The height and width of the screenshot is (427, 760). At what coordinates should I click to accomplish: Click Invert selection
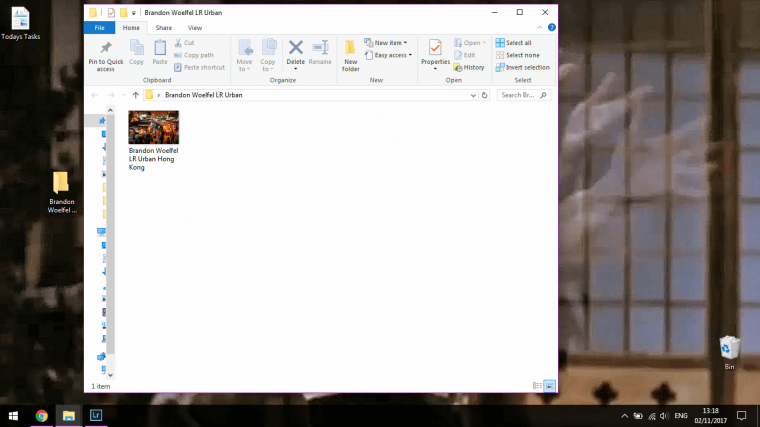pyautogui.click(x=522, y=67)
